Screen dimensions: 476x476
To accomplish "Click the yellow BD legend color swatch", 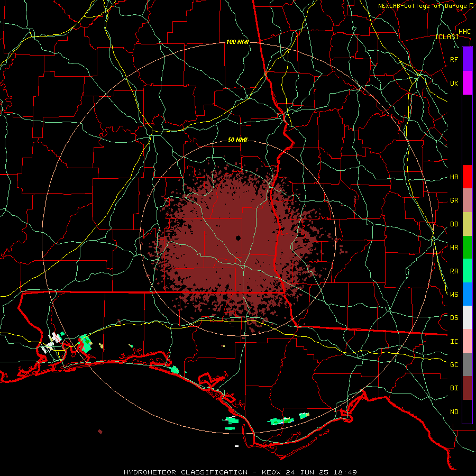I will point(467,224).
